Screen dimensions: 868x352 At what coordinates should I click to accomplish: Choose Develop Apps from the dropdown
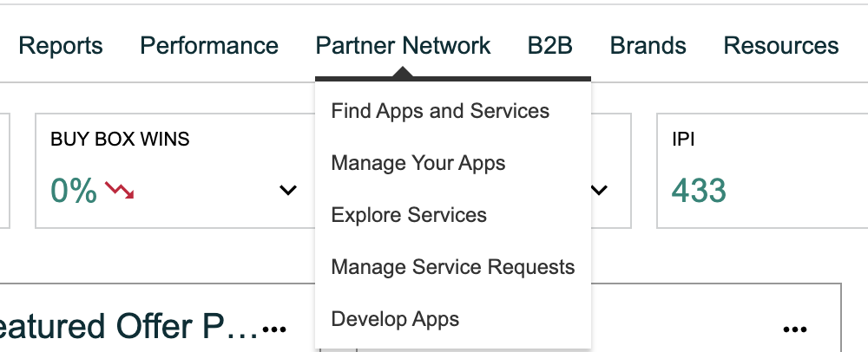pos(395,319)
